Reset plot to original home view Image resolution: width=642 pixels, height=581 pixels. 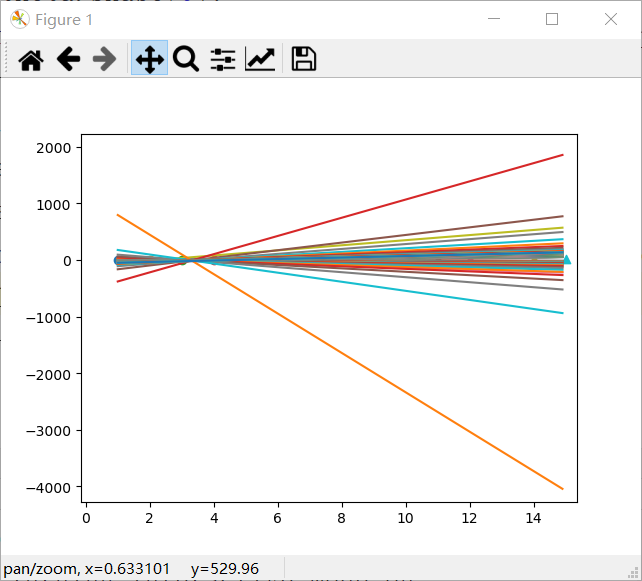tap(31, 60)
